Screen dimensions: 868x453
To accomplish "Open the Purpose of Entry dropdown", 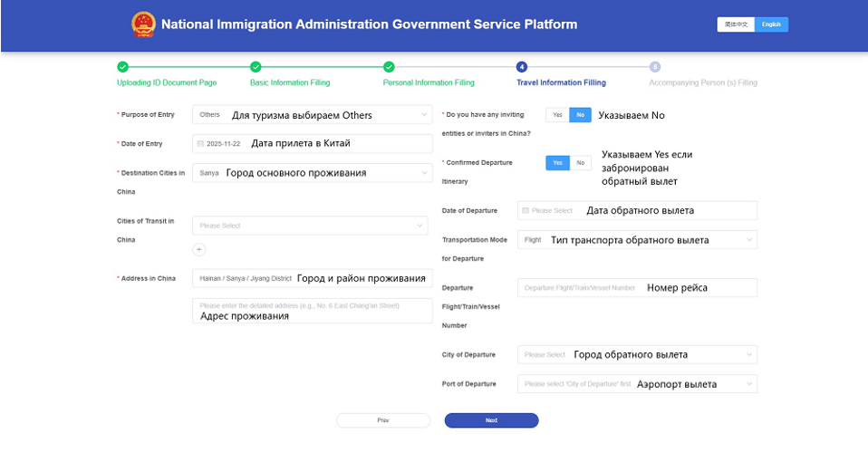I will tap(311, 115).
